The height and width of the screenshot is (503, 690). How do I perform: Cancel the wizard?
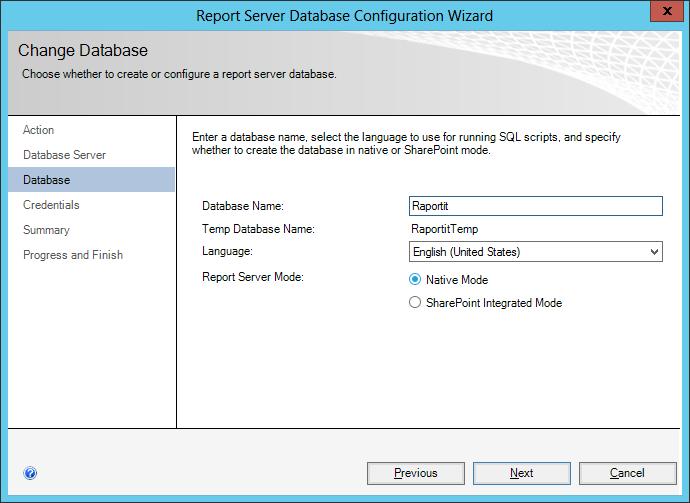tap(628, 473)
